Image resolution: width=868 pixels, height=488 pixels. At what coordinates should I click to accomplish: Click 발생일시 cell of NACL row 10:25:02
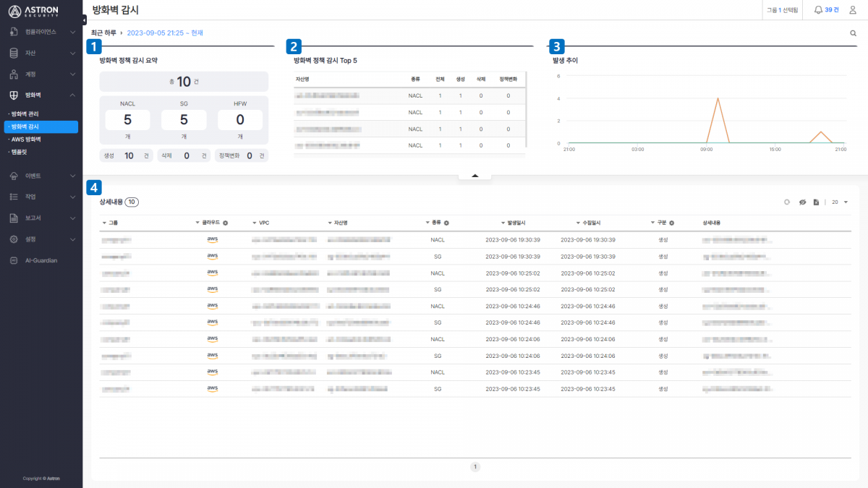[x=513, y=273]
